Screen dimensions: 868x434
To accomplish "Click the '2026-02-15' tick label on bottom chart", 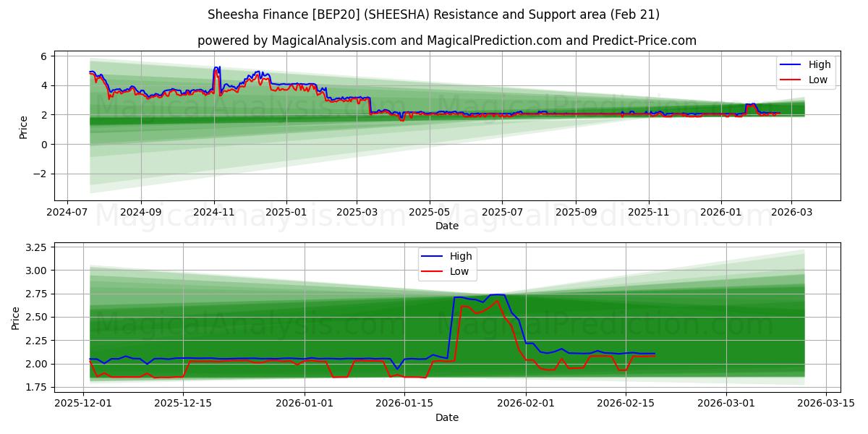I will tap(624, 405).
